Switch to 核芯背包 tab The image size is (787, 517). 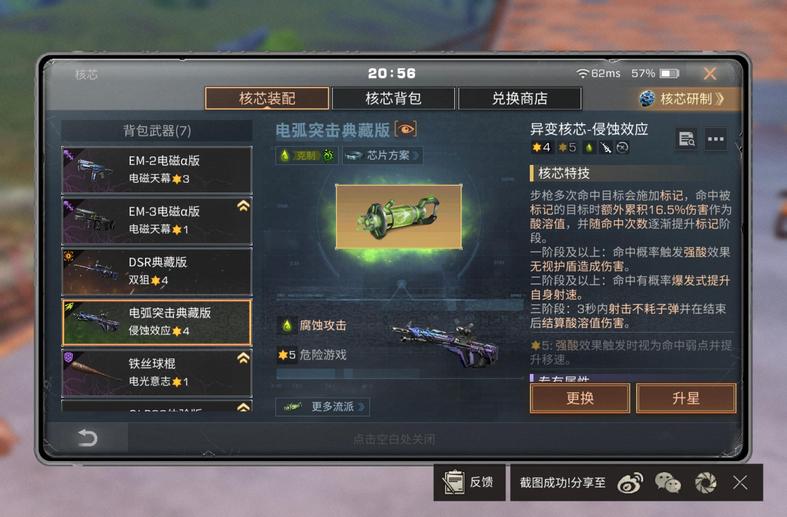click(393, 98)
